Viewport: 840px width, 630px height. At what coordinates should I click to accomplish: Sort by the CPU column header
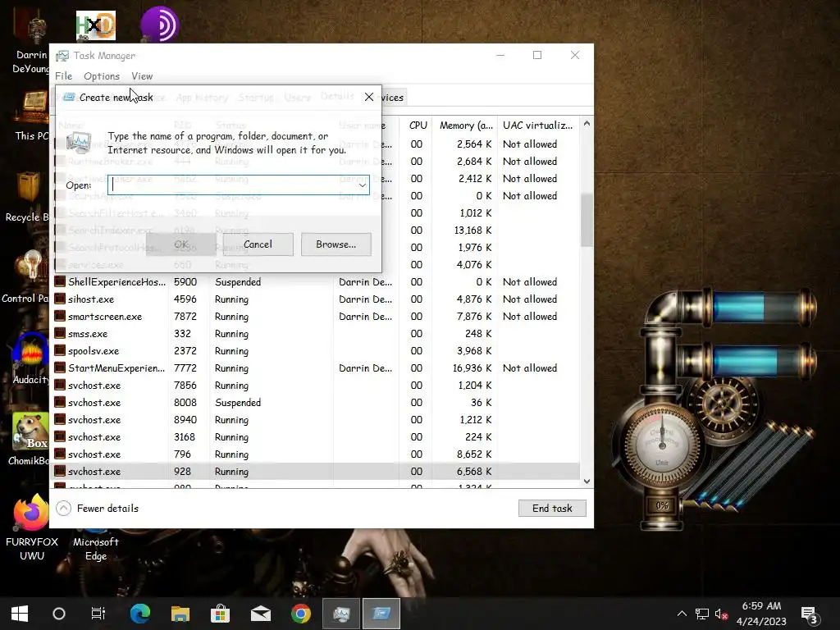click(418, 126)
